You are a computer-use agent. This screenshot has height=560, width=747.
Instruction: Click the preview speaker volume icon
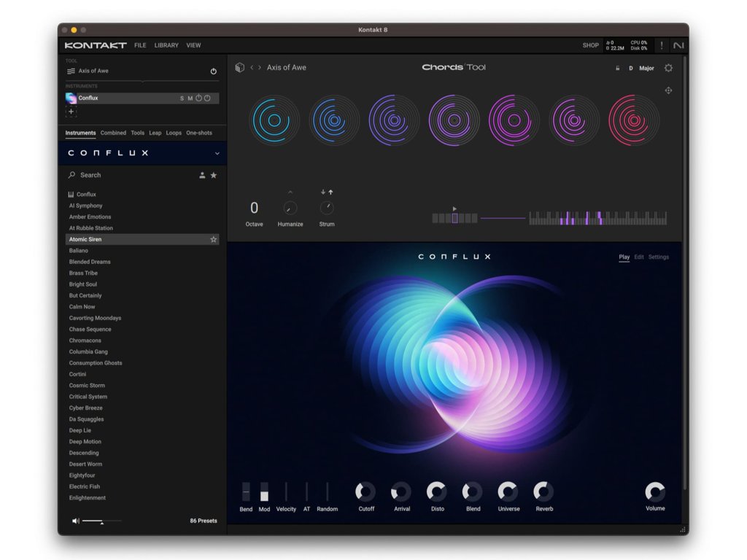click(x=75, y=521)
